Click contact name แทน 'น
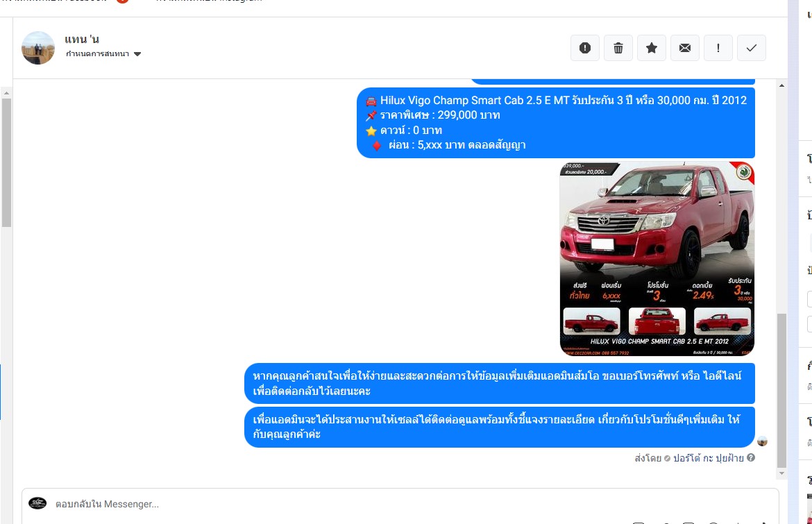 [82, 40]
